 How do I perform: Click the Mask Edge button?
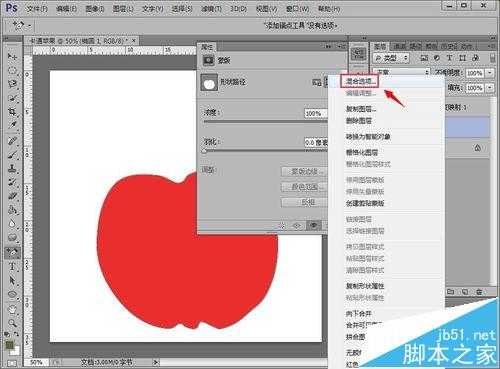[x=304, y=172]
